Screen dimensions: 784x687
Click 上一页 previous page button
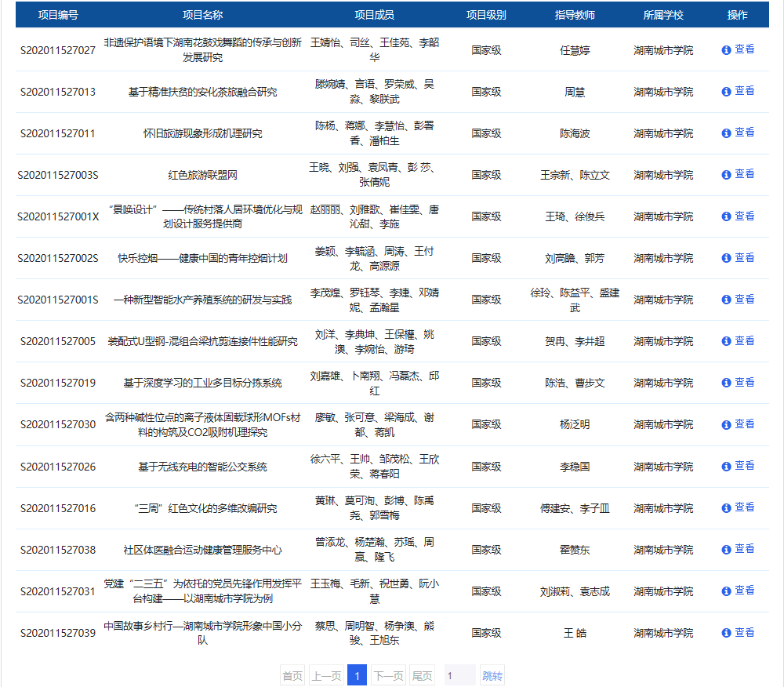coord(325,675)
